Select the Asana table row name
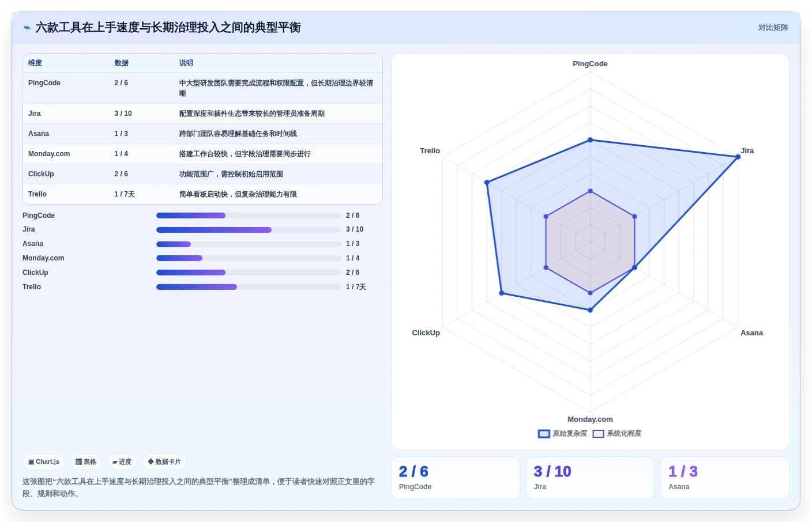This screenshot has width=812, height=522. [x=39, y=134]
